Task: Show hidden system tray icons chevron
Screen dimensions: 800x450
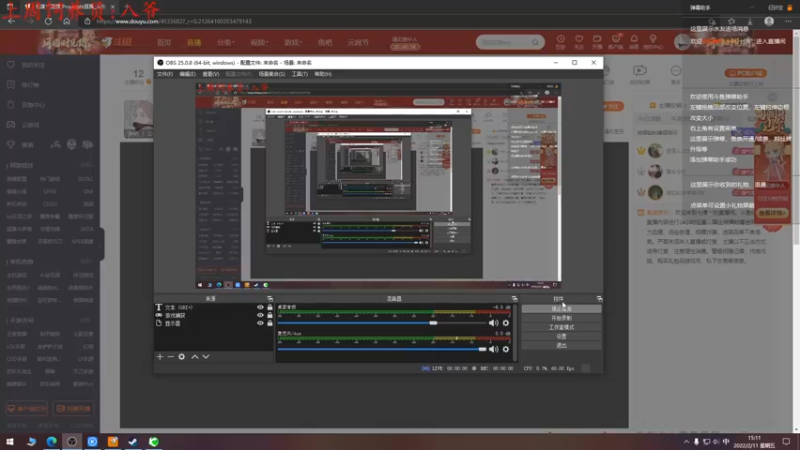Action: point(686,442)
